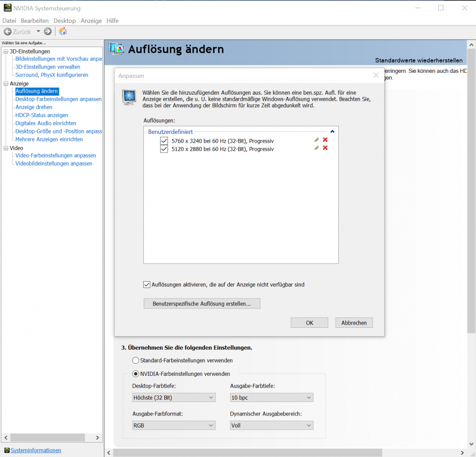
Task: Select Standard-Farbeinstellungen verwenden radio button
Action: (136, 360)
